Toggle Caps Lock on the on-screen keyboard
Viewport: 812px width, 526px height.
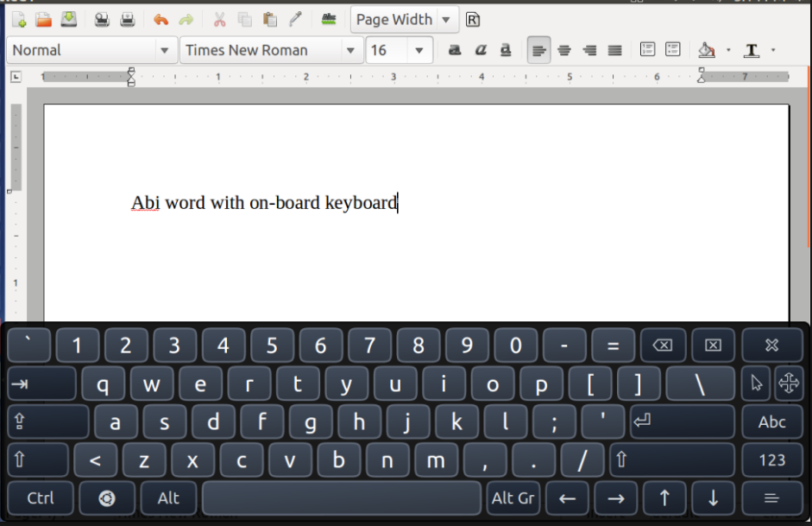point(48,421)
